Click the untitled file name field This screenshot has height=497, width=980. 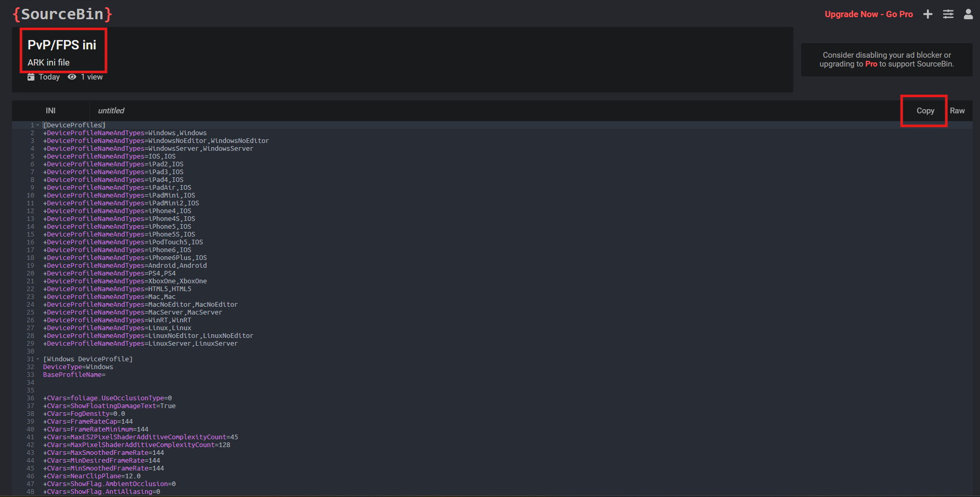(x=111, y=111)
